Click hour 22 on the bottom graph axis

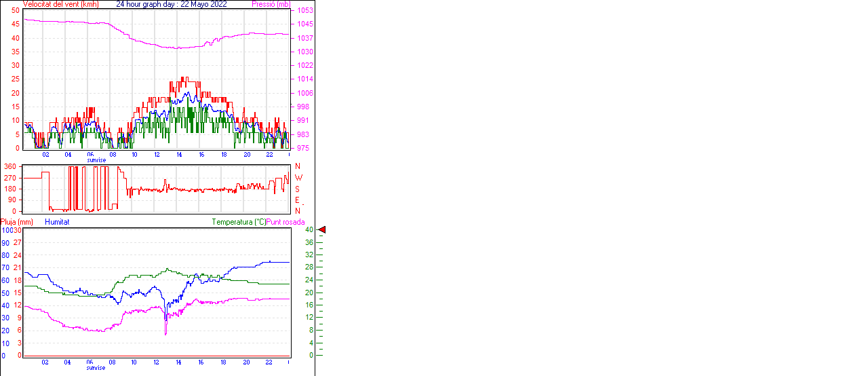269,362
